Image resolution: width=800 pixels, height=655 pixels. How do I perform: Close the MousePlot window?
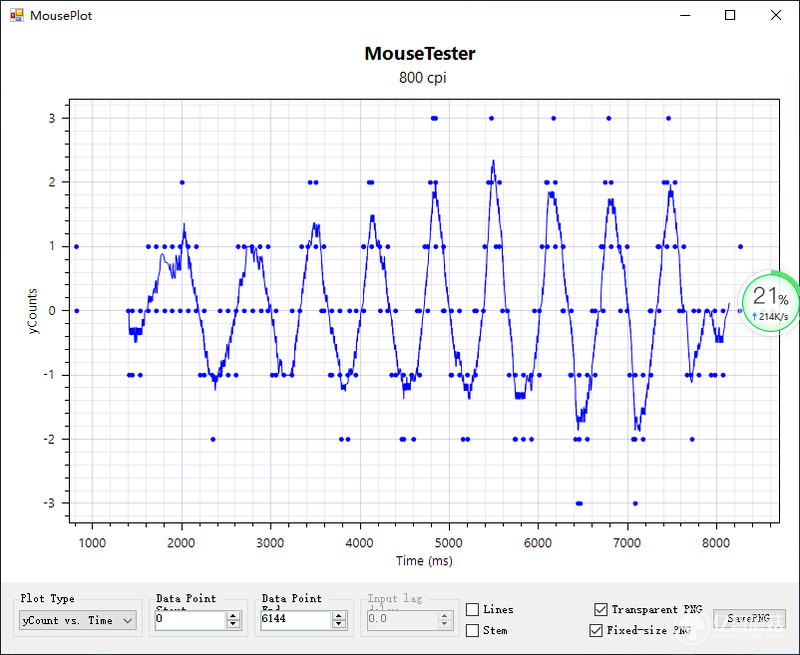776,15
